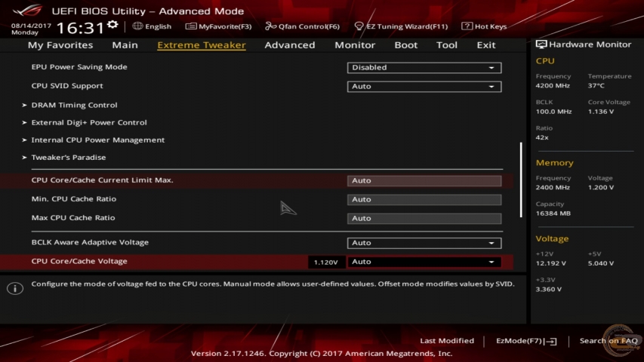Launch EZ Tuning Wizard(F11)
Screen dimensions: 644x362
(x=407, y=26)
